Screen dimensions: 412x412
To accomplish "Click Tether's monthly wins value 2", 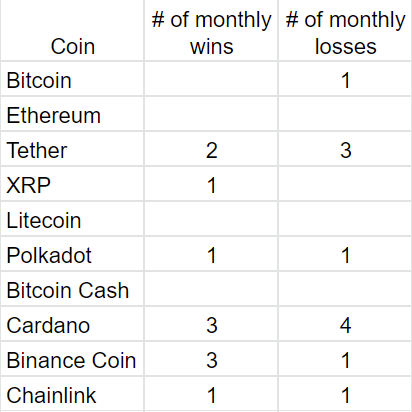I will click(211, 149).
